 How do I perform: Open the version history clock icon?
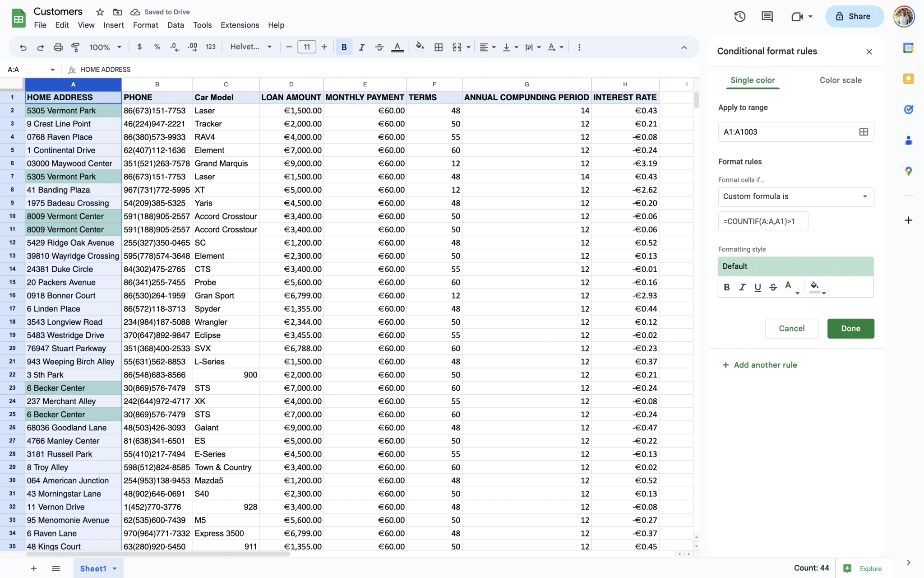pyautogui.click(x=739, y=17)
